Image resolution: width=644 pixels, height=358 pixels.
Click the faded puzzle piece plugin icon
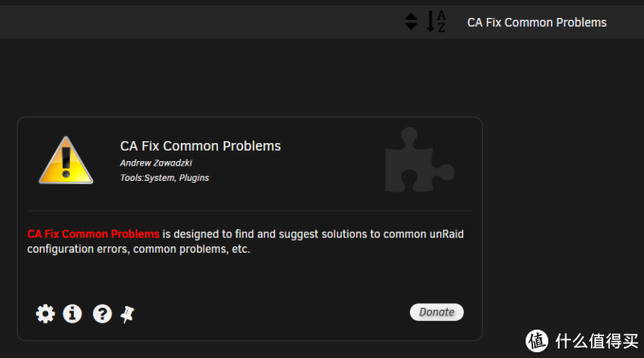click(419, 160)
